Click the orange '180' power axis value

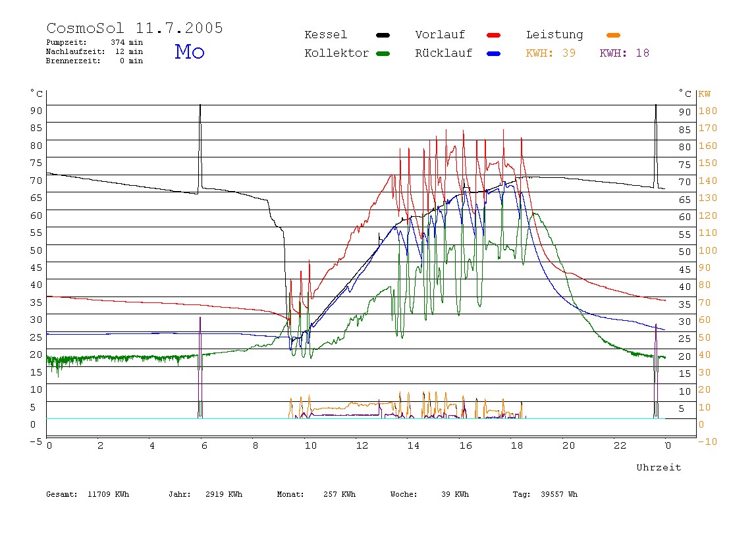point(707,111)
